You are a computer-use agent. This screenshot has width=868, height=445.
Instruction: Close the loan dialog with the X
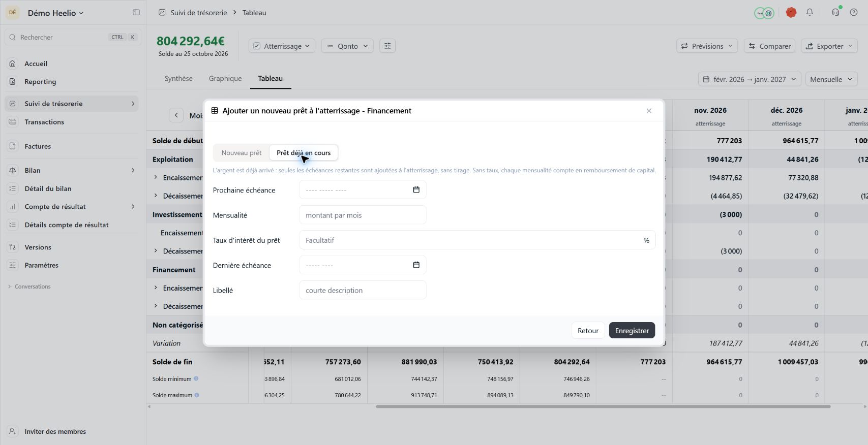[649, 111]
